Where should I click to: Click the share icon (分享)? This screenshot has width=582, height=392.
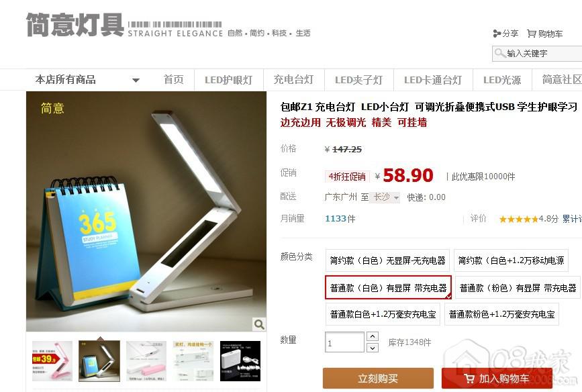pos(497,34)
